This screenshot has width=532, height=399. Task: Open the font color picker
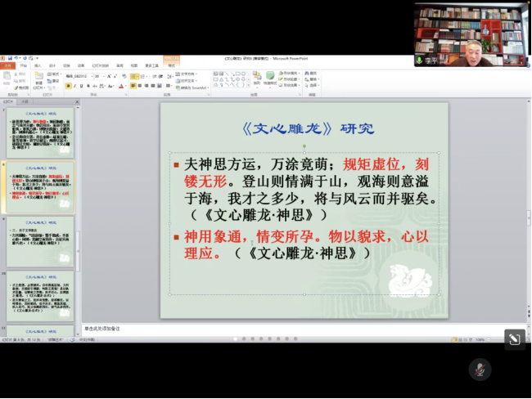tap(121, 86)
